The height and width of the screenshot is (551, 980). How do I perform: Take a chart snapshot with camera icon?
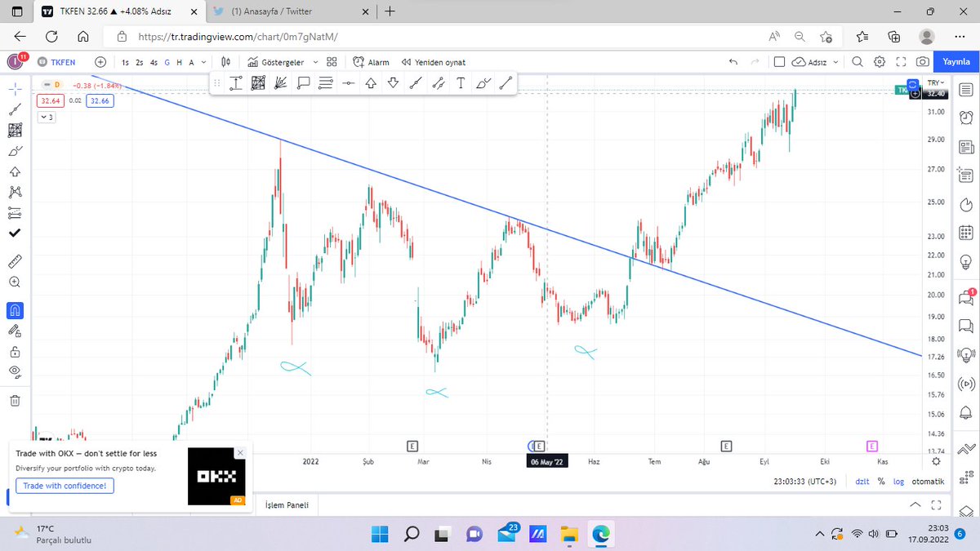pyautogui.click(x=923, y=62)
